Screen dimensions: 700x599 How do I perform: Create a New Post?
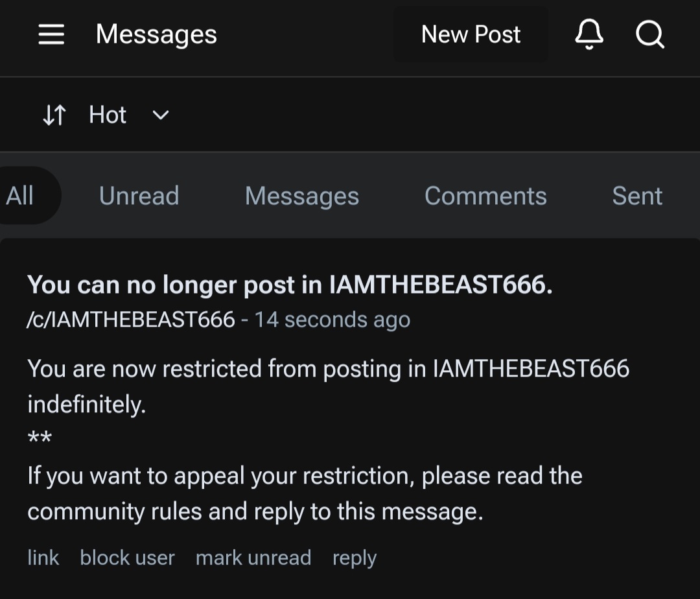(x=471, y=35)
